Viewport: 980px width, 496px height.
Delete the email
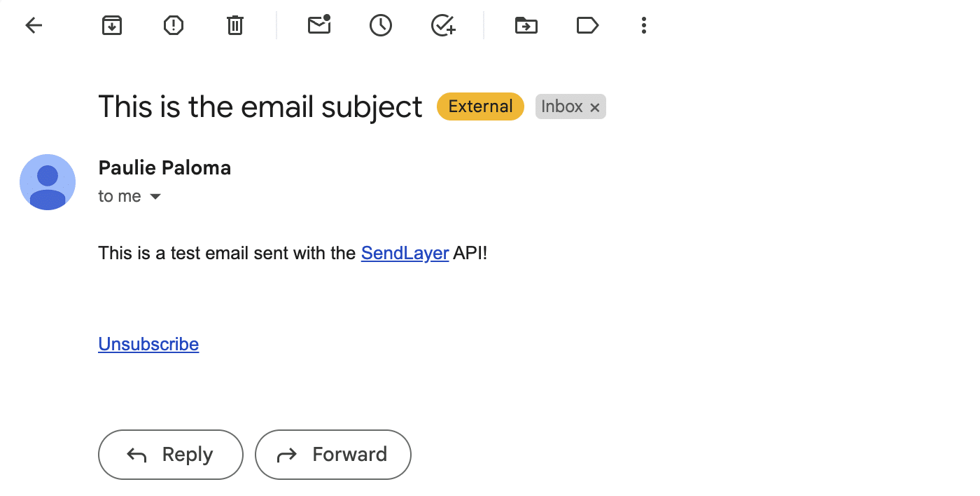click(x=234, y=25)
